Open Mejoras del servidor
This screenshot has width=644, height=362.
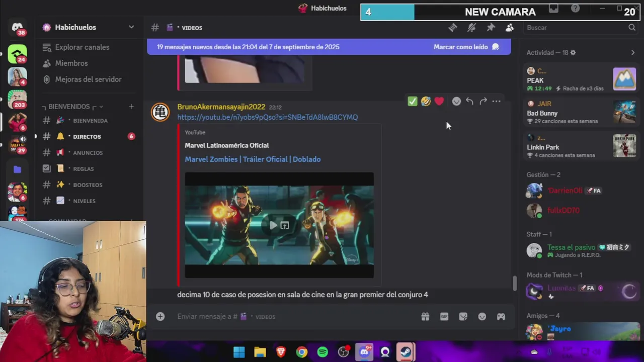coord(89,79)
